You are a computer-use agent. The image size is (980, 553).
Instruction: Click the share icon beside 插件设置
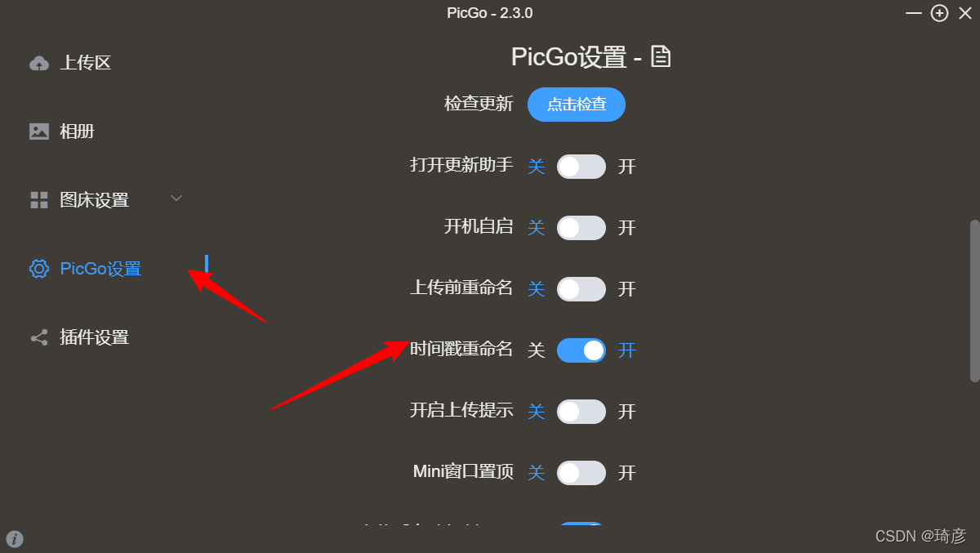pyautogui.click(x=39, y=337)
